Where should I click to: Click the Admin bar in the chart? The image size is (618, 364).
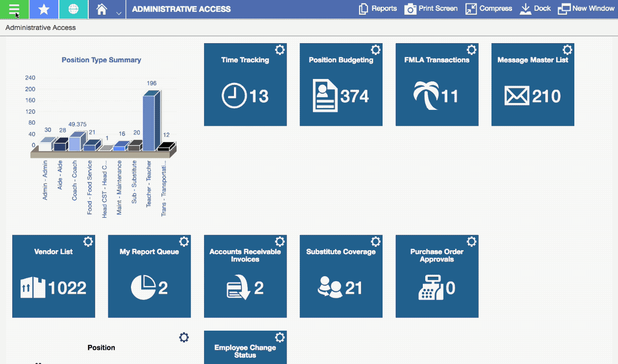[x=47, y=145]
